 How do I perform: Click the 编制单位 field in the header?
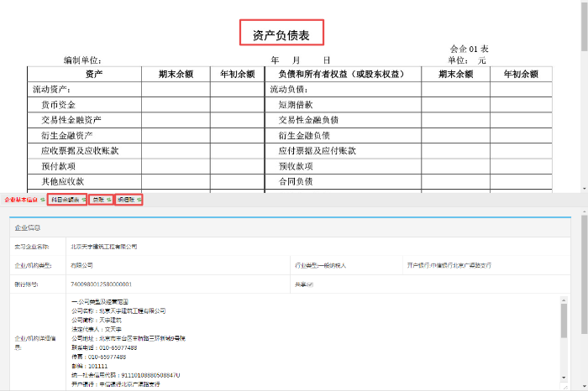pyautogui.click(x=82, y=60)
